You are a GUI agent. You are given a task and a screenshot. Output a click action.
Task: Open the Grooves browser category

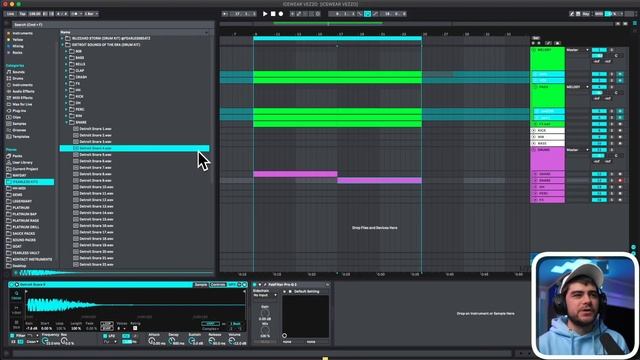click(19, 130)
